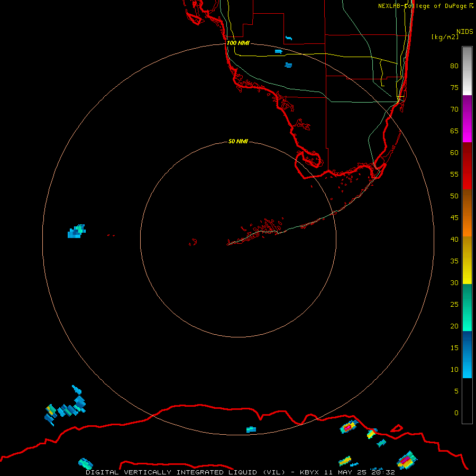This screenshot has height=476, width=476.
Task: Click the scale value 55
Action: coord(454,174)
